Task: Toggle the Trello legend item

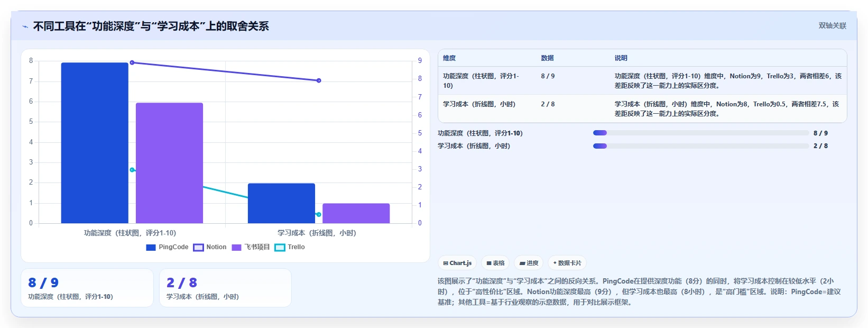Action: click(290, 247)
